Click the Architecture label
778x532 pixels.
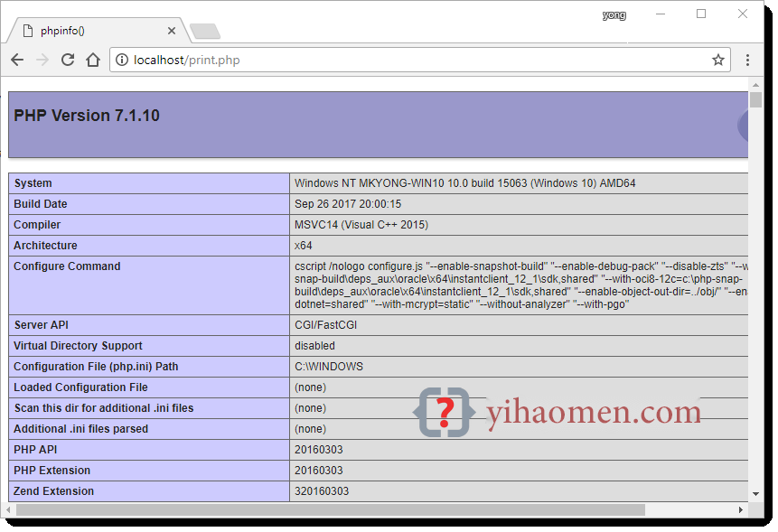[x=45, y=246]
